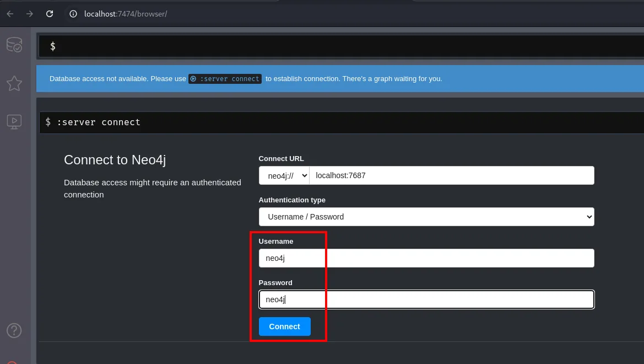Open the database information sidebar icon

[14, 45]
